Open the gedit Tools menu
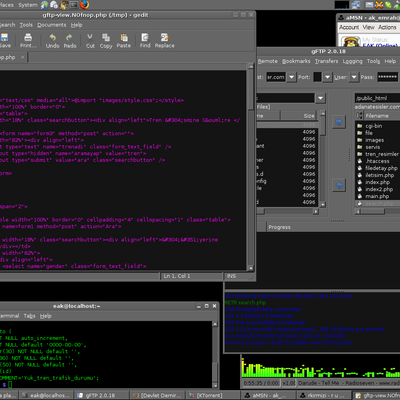Image resolution: width=400 pixels, height=400 pixels. [26, 25]
